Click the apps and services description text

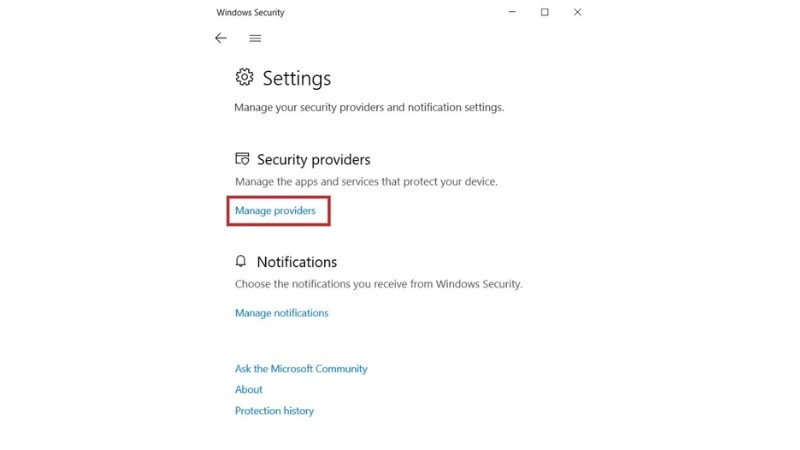tap(366, 182)
